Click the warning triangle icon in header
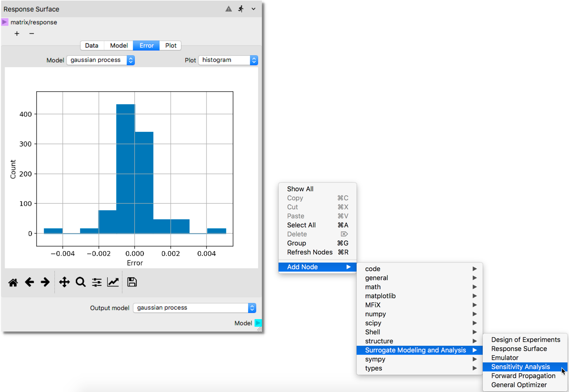 229,9
